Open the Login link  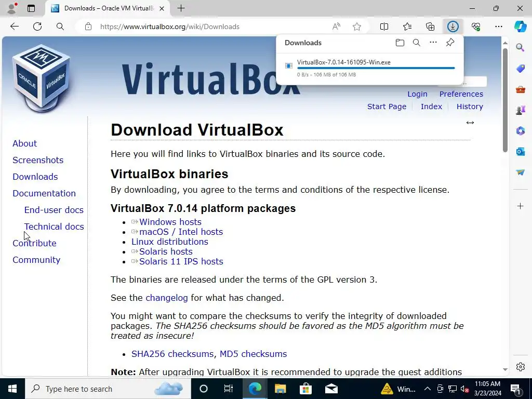click(417, 94)
